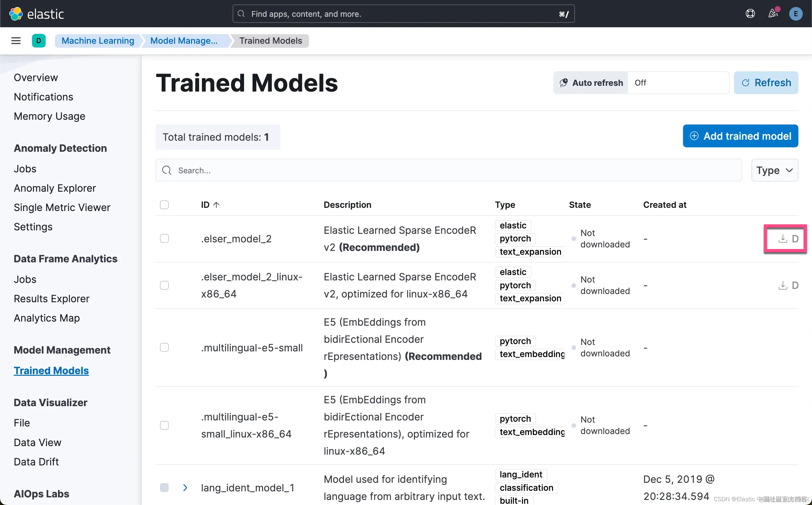The height and width of the screenshot is (505, 812).
Task: Expand the lang_ident_model_1 row details
Action: 185,488
